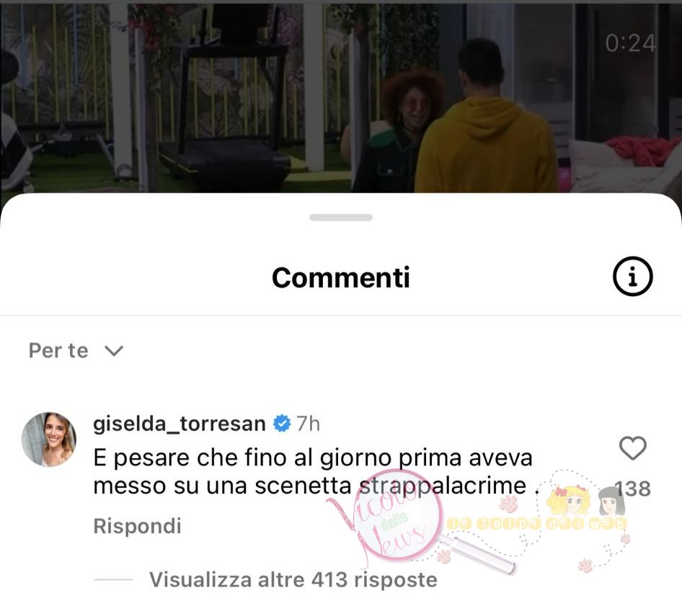Screen dimensions: 682x616
Task: Like the comment with the heart icon
Action: point(632,448)
